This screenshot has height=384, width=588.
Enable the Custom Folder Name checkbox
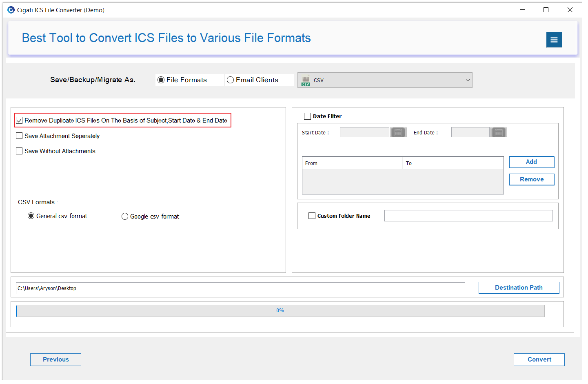[x=312, y=216]
